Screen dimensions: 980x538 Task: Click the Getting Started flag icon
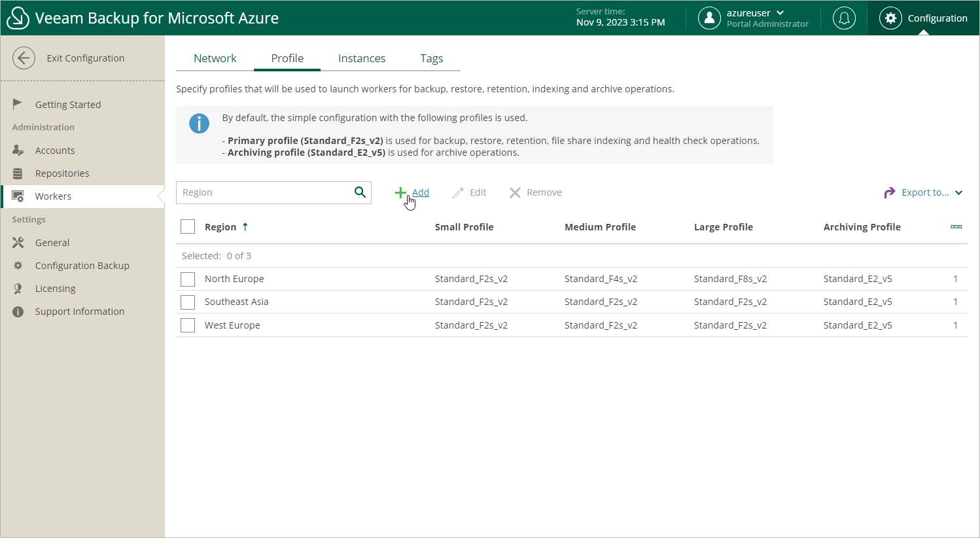[18, 104]
